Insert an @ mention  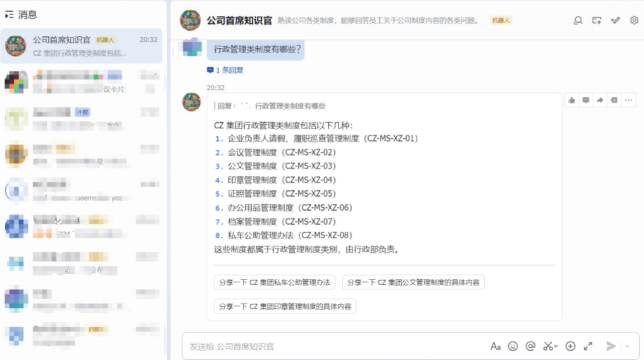click(x=530, y=346)
